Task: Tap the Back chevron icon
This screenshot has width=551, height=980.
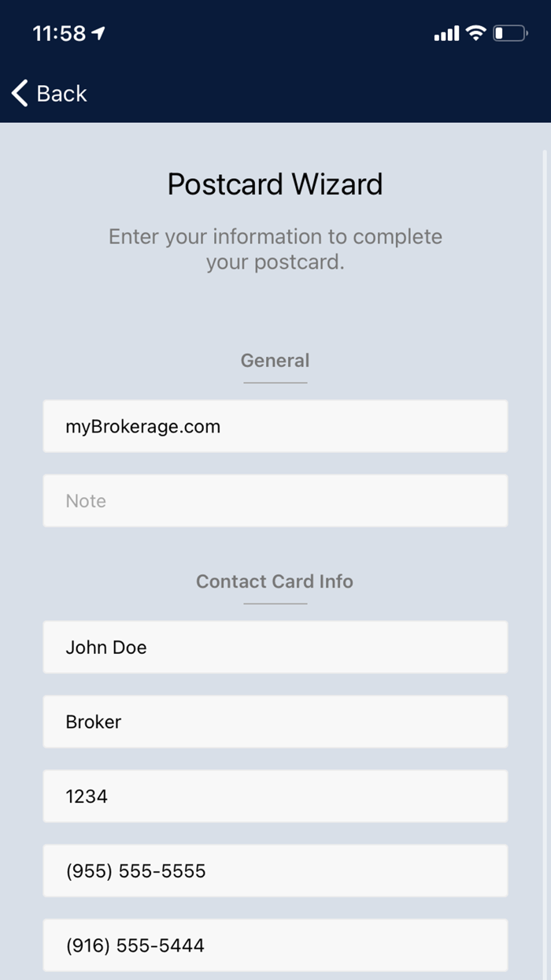Action: [x=19, y=93]
